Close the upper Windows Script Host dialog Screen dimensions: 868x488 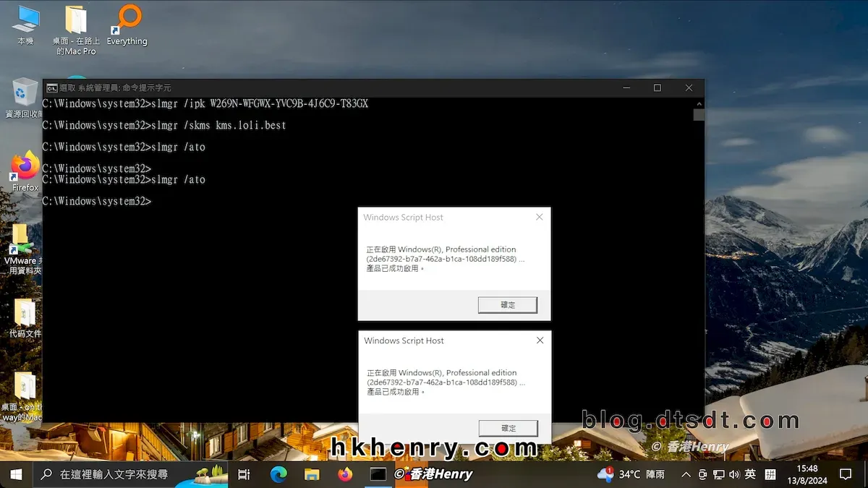click(x=539, y=217)
